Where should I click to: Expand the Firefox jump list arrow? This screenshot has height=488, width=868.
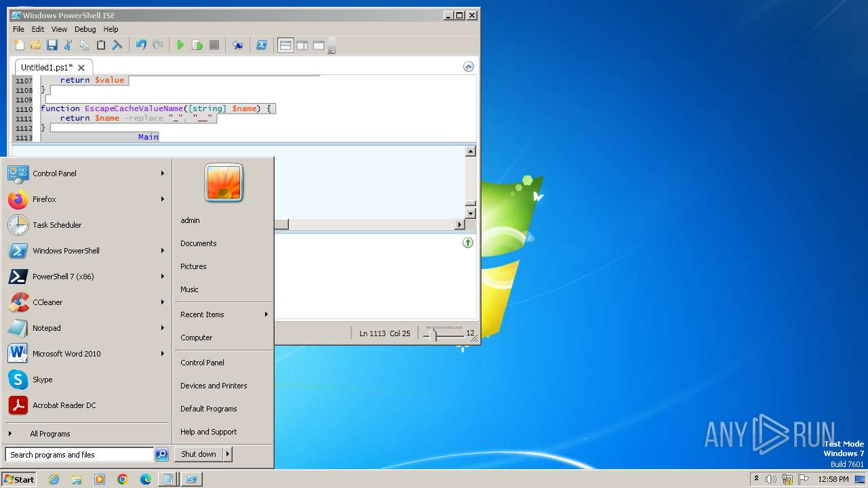(163, 199)
